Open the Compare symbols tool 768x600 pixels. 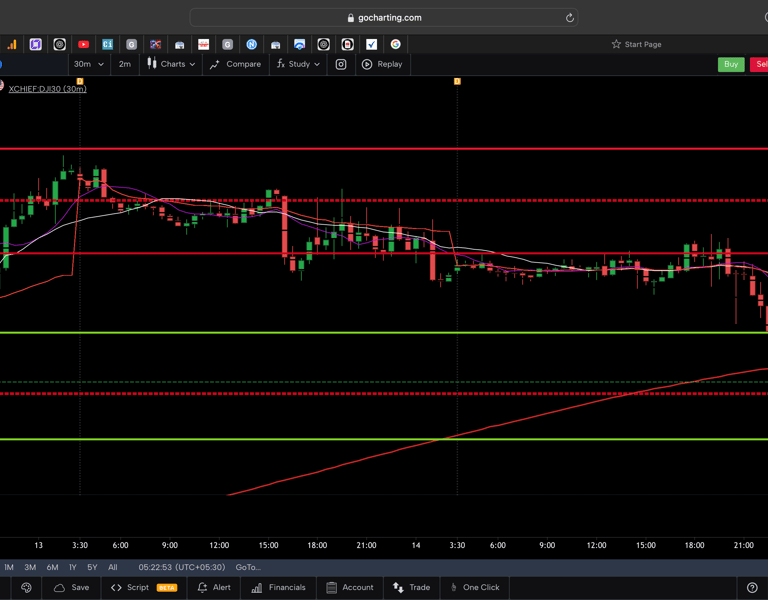[x=235, y=64]
